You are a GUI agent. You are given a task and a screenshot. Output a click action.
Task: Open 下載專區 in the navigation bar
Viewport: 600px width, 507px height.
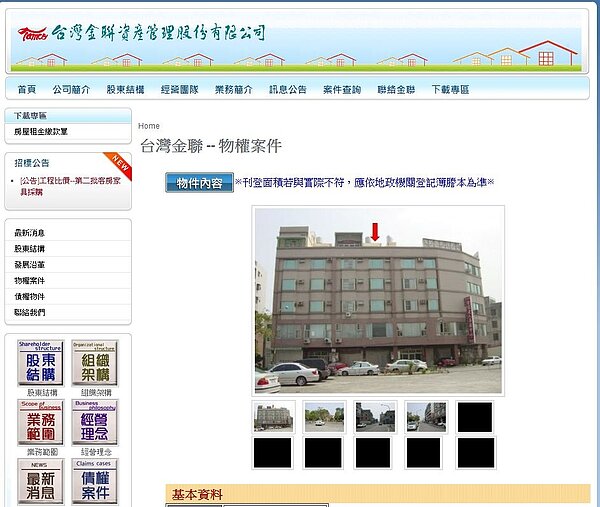[x=450, y=90]
